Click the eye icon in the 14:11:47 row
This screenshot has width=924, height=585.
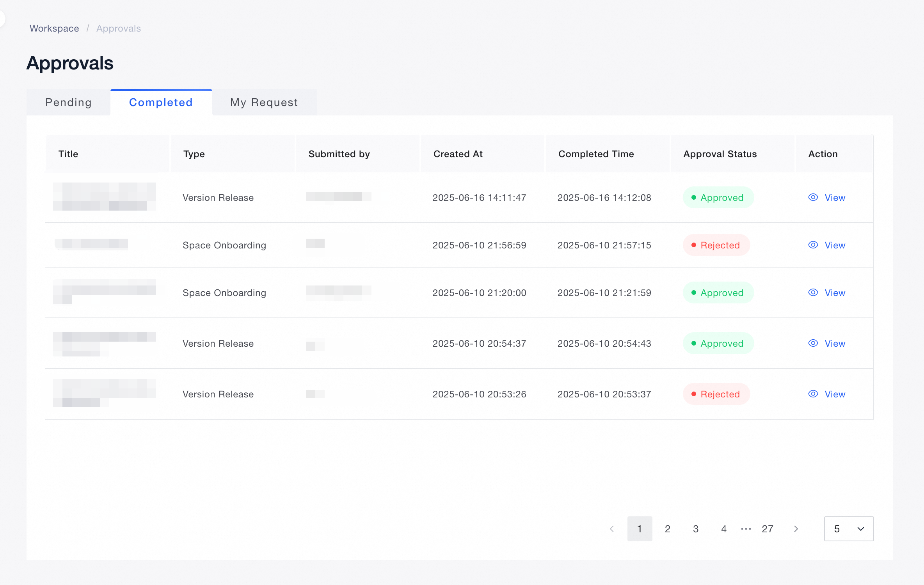pyautogui.click(x=813, y=197)
